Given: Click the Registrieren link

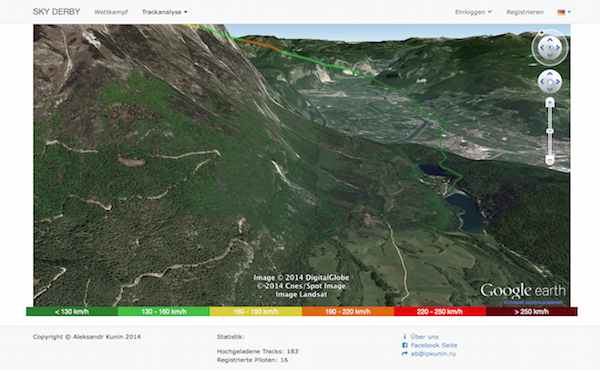Looking at the screenshot, I should [525, 12].
